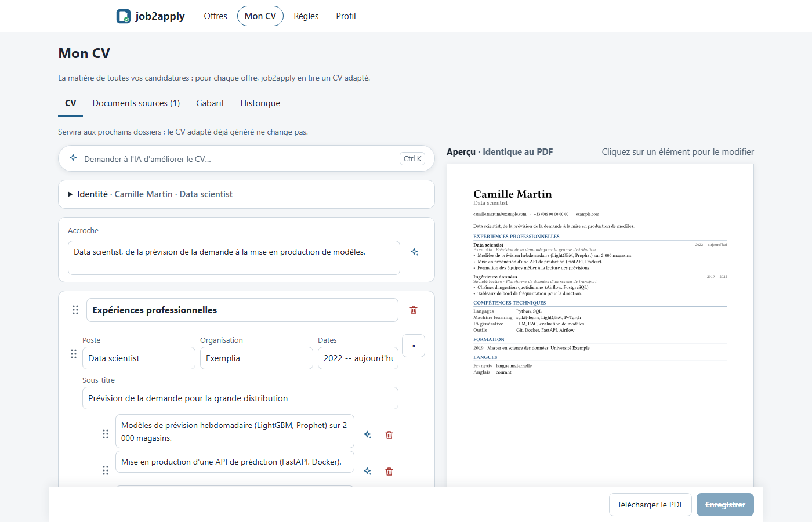Improve the LightGBM bullet with AI sparkle icon
Image resolution: width=812 pixels, height=522 pixels.
367,434
